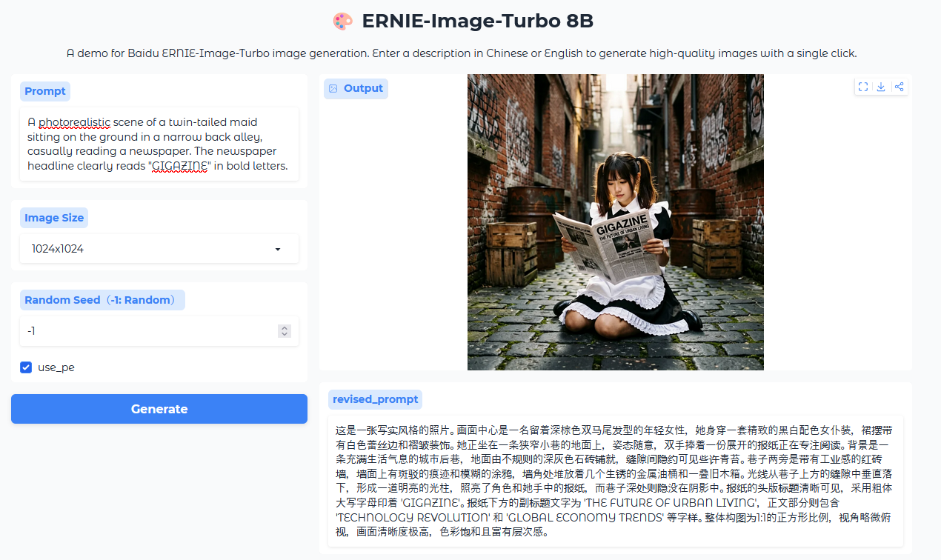Viewport: 941px width, 560px height.
Task: Increase the random seed with the up stepper
Action: (285, 327)
